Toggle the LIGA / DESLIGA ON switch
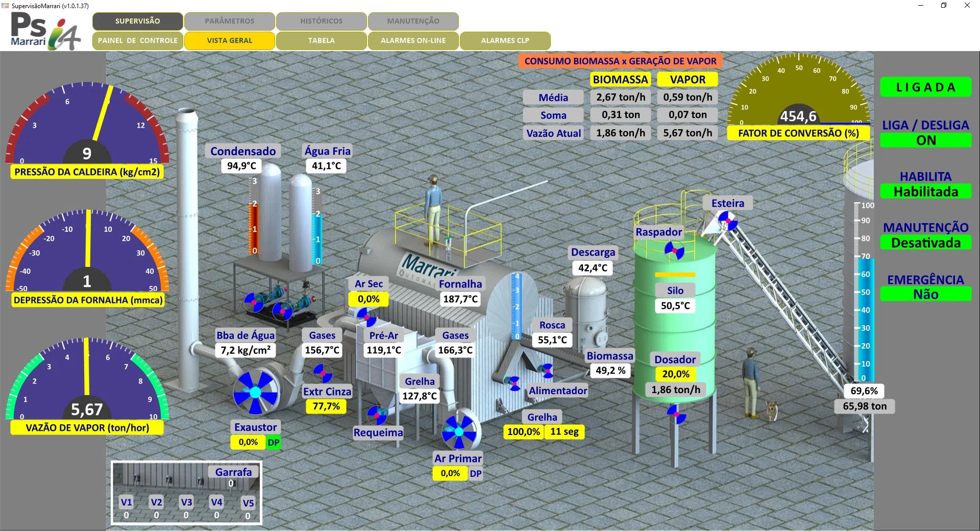980x531 pixels. [926, 140]
